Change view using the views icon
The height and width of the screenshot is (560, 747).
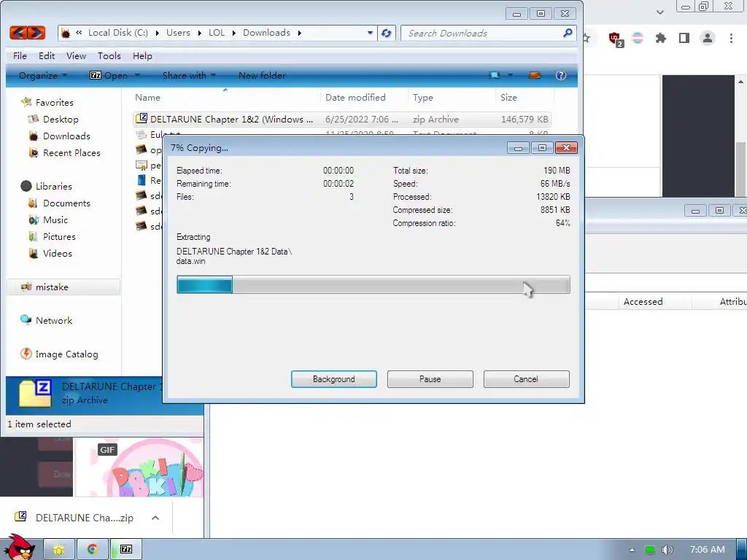tap(495, 75)
